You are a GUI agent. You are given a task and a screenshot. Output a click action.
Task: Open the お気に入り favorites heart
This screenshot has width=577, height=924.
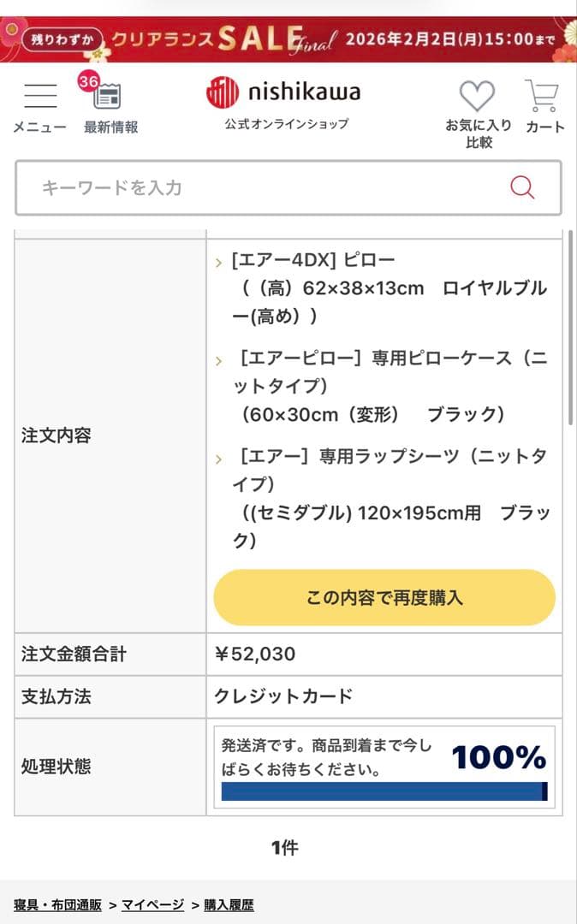tap(476, 97)
